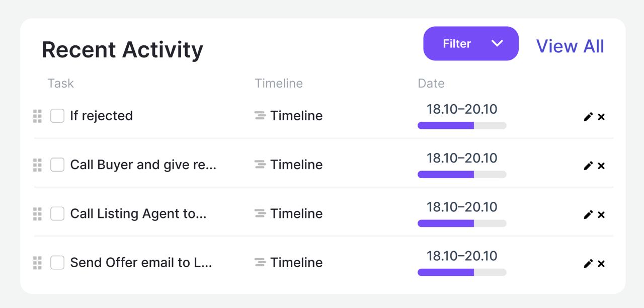Screen dimensions: 644x308
Task: Check the Send Offer email checkbox
Action: (57, 262)
